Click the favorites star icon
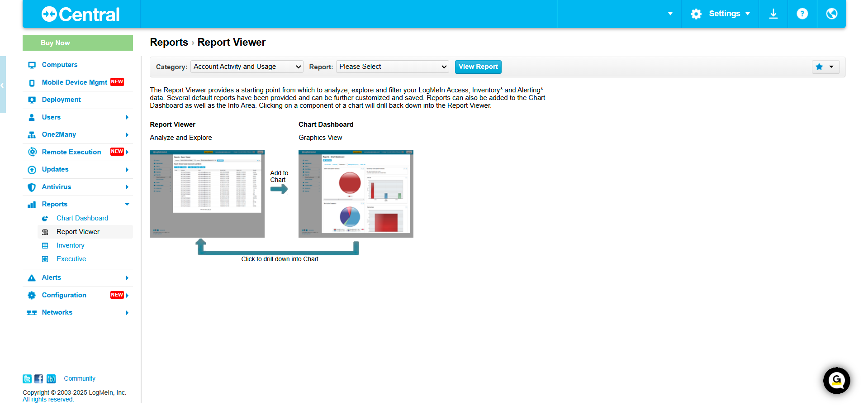Viewport: 868px width, 411px height. click(819, 67)
